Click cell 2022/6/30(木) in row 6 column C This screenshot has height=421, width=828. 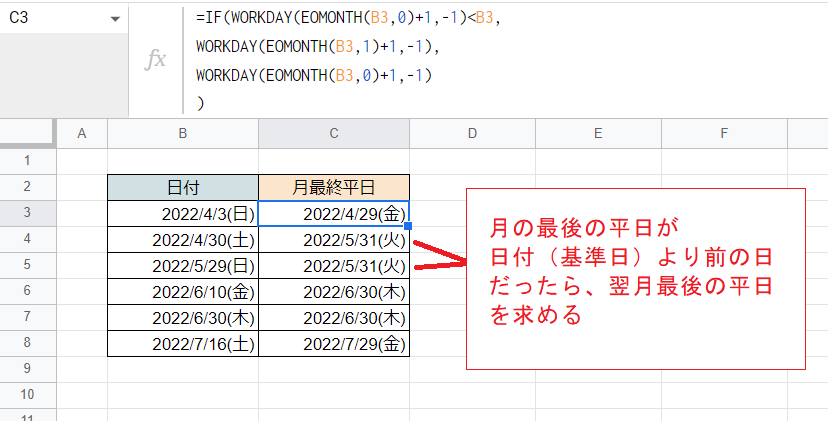tap(334, 291)
